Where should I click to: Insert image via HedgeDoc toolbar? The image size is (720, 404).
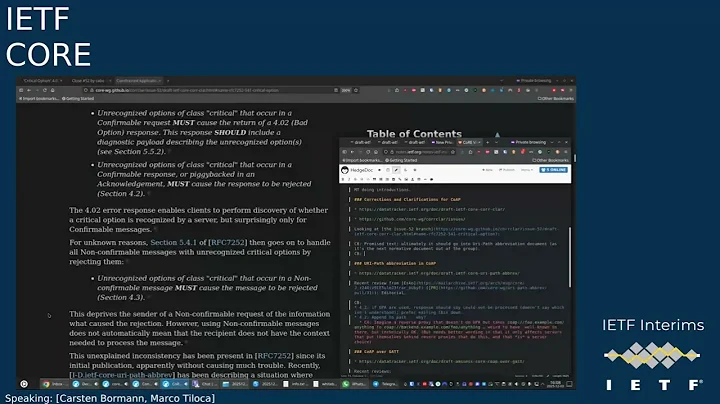click(x=406, y=179)
